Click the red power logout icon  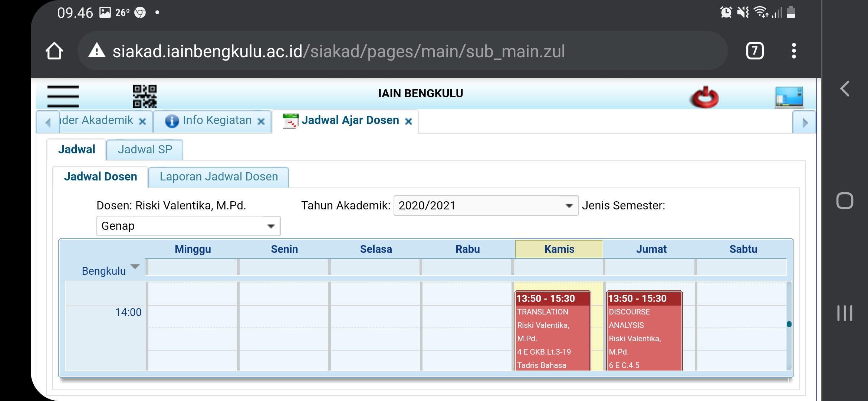point(704,98)
